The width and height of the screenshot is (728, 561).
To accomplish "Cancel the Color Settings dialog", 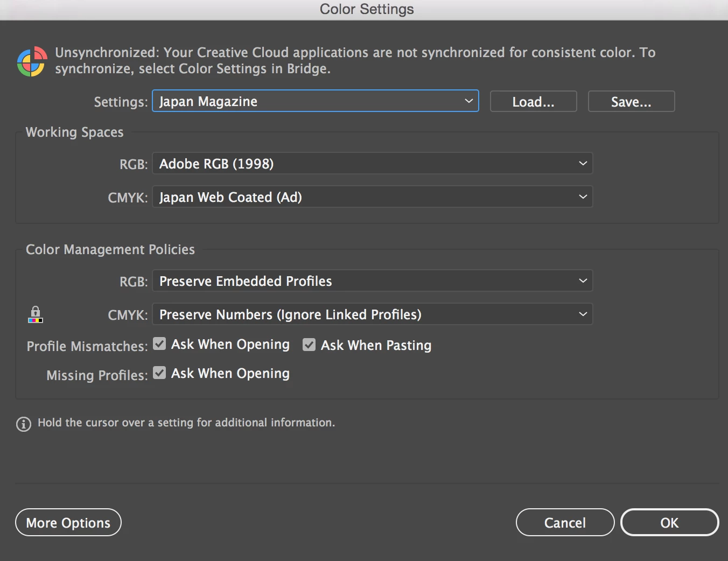I will click(x=565, y=522).
